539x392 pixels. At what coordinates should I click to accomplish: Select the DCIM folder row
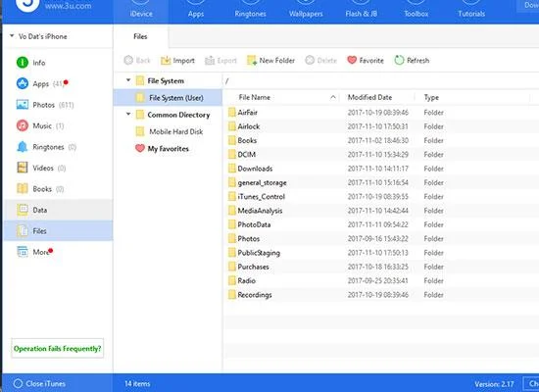point(380,155)
